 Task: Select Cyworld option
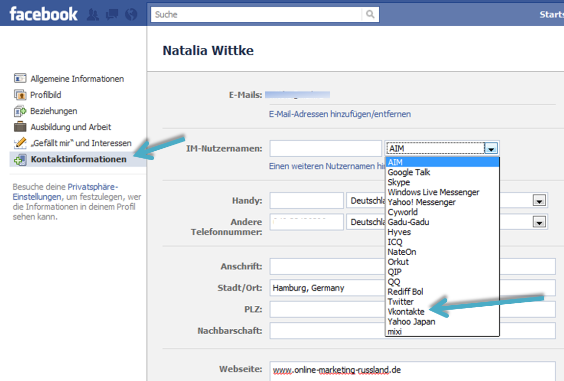click(442, 212)
